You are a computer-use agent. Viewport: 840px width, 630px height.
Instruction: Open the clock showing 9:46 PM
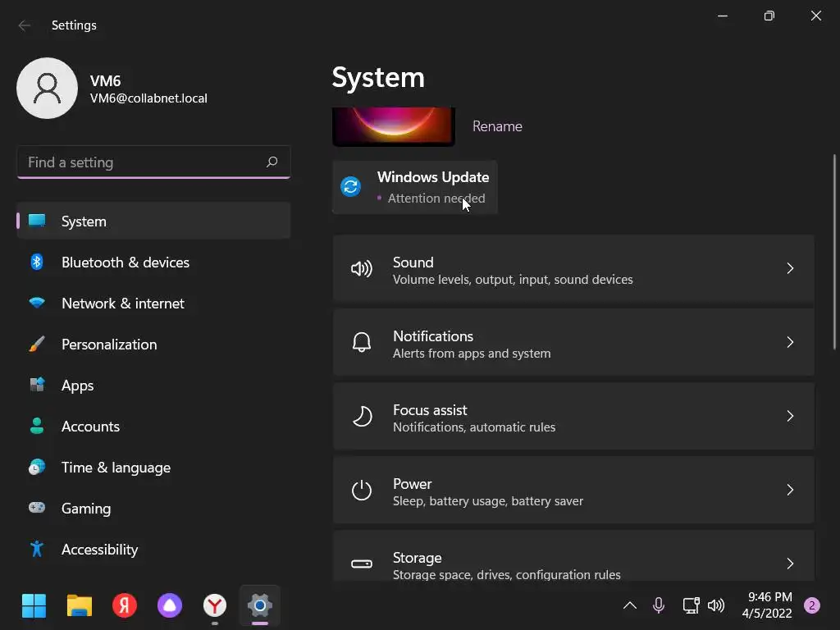[x=767, y=605]
